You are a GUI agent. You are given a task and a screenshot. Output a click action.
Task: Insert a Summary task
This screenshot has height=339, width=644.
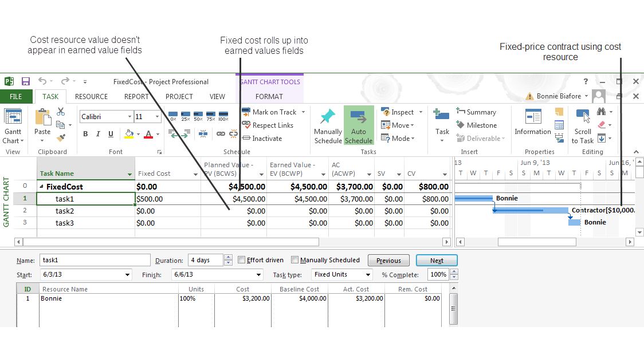(476, 112)
